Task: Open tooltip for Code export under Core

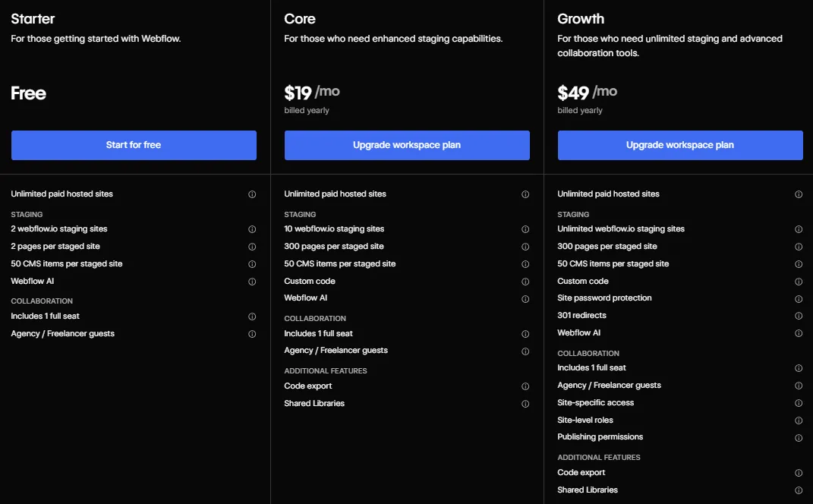Action: click(x=525, y=386)
